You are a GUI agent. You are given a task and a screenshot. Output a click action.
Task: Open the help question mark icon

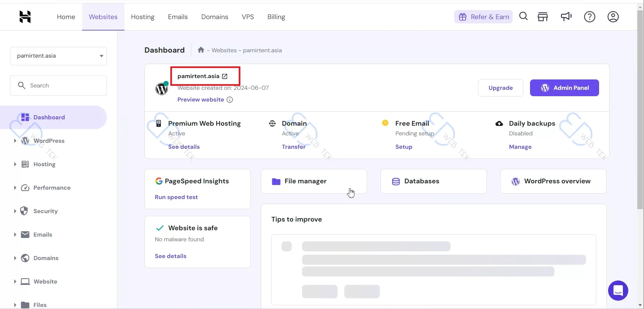[x=589, y=17]
